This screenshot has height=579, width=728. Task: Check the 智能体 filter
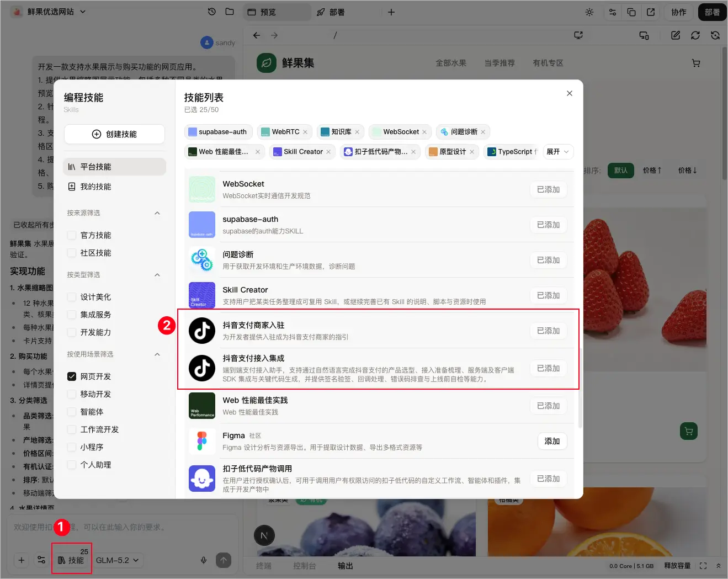72,412
